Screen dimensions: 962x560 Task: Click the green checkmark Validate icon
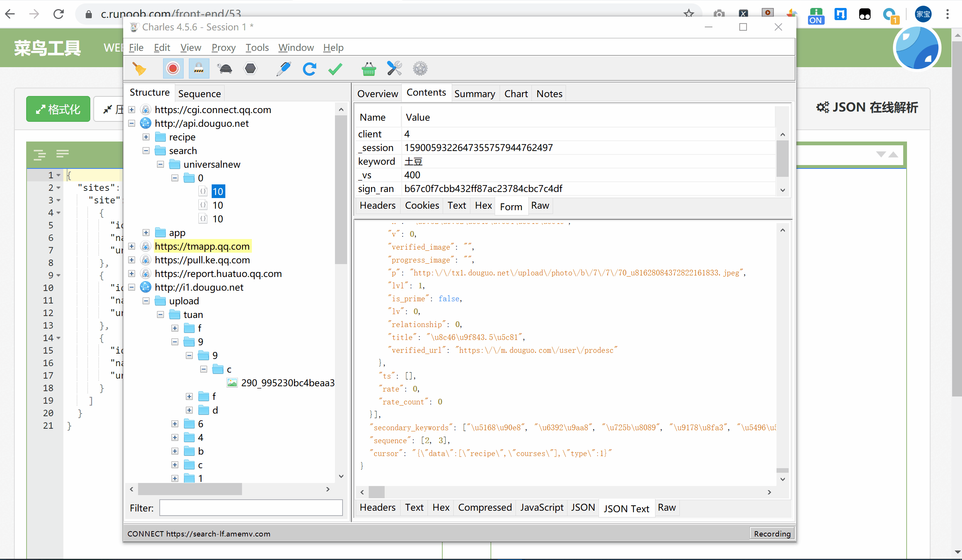point(335,69)
